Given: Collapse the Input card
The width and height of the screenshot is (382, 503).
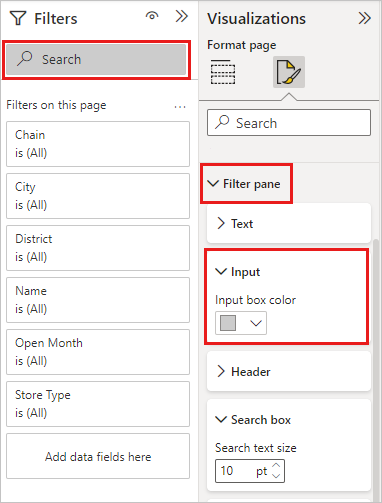Looking at the screenshot, I should (221, 272).
